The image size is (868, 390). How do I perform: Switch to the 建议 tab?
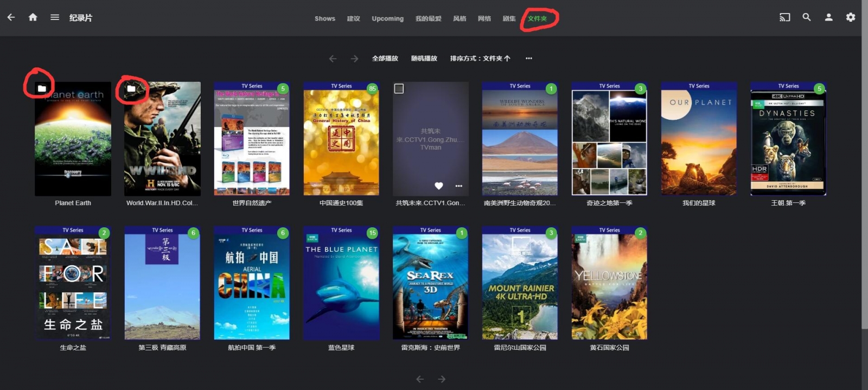354,18
